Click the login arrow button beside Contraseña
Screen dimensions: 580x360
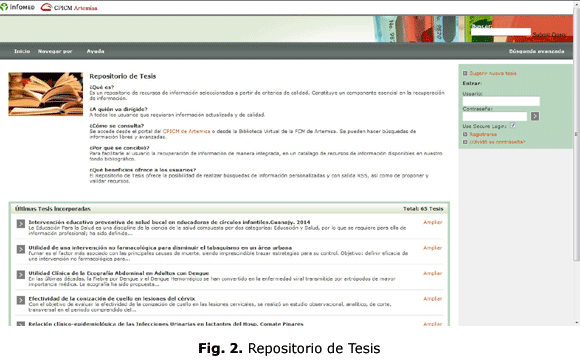(x=535, y=117)
